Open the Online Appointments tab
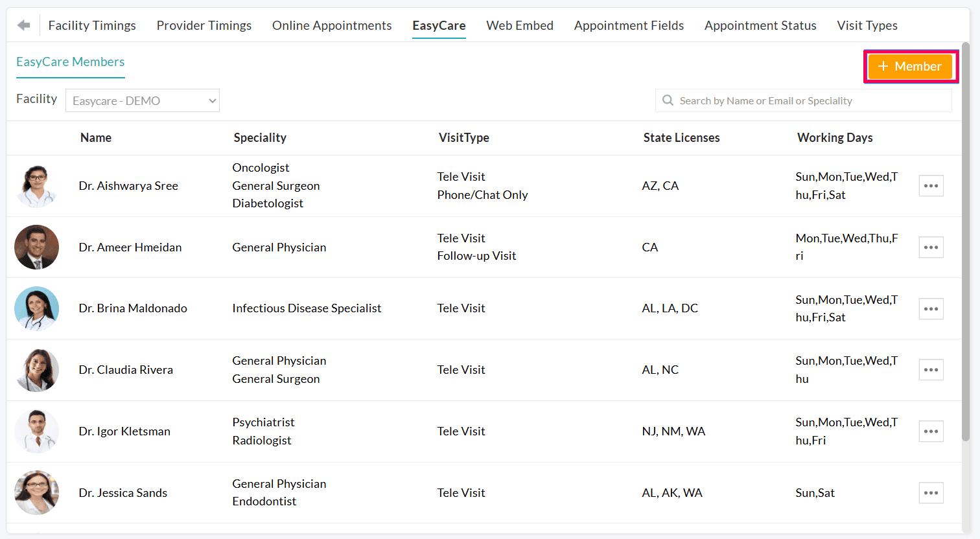The image size is (980, 539). tap(332, 25)
